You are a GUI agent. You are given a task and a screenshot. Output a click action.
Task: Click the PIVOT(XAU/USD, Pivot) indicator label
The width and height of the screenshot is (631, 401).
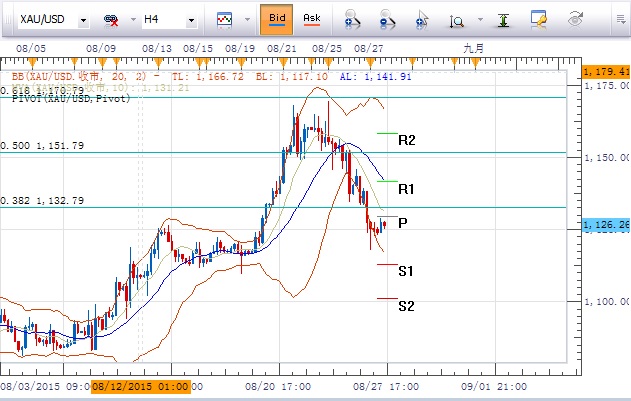pos(71,99)
